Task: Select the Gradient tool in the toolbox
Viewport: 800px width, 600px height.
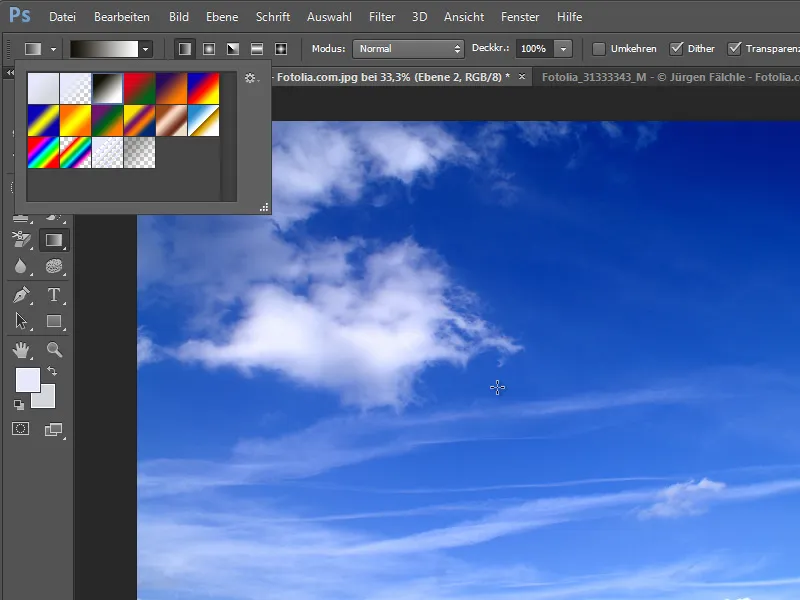Action: pos(54,240)
